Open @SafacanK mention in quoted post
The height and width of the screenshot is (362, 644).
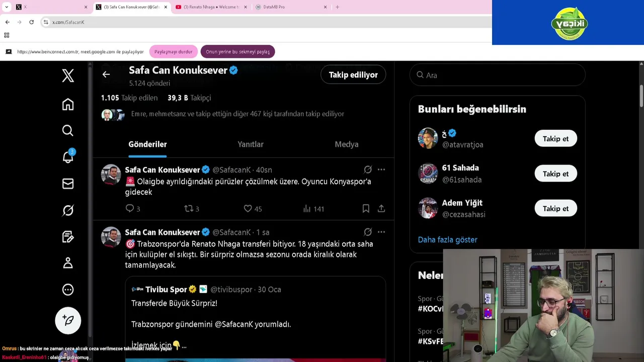click(x=233, y=324)
